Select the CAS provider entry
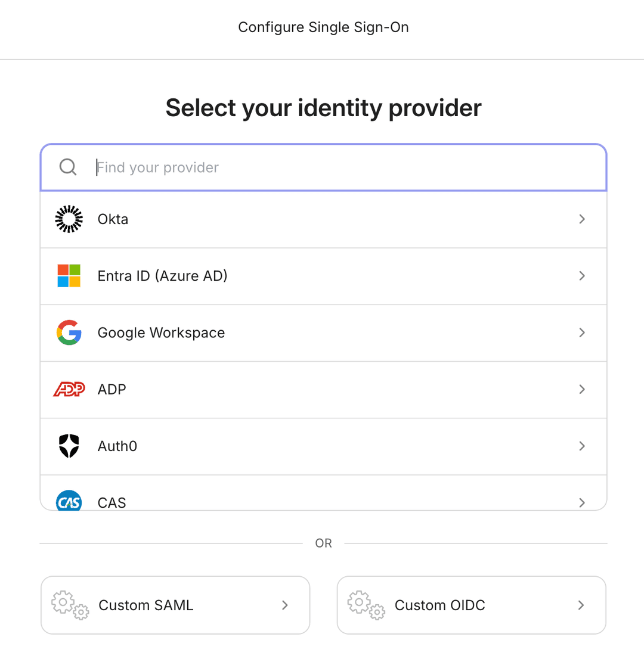This screenshot has width=644, height=662. tap(323, 501)
